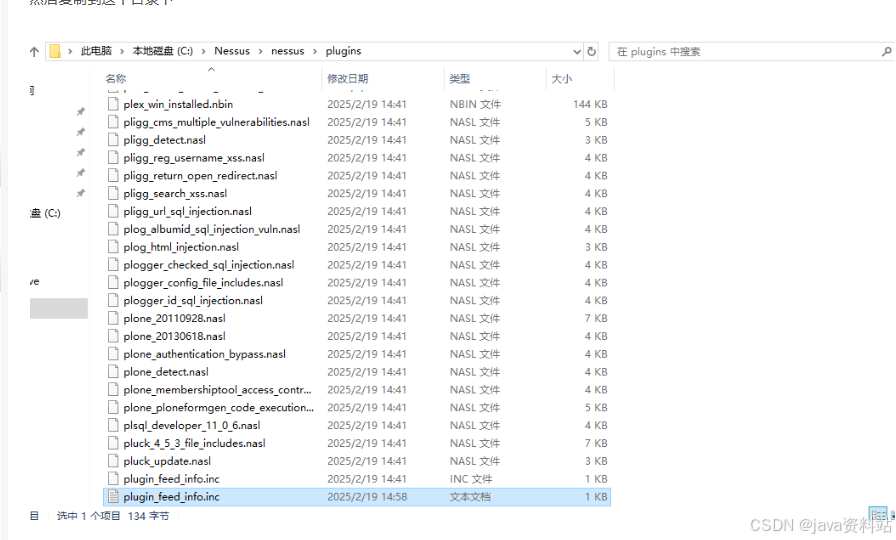This screenshot has height=540, width=896.
Task: Click file icon of pligg_search_xss.nasl
Action: pos(113,193)
